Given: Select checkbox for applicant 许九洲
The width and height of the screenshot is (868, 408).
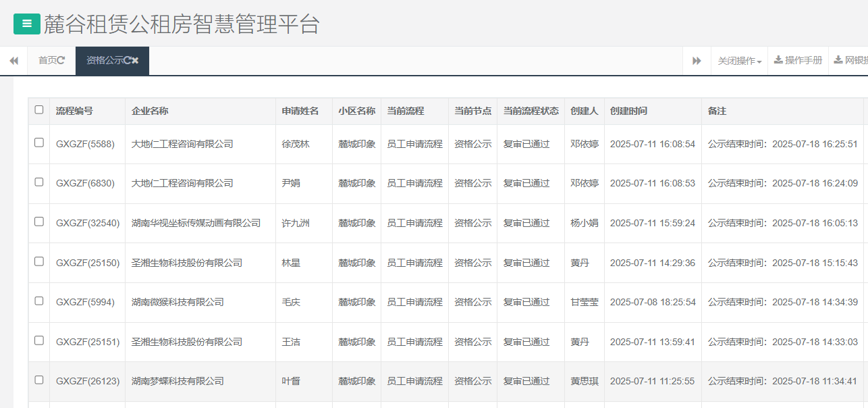Looking at the screenshot, I should pyautogui.click(x=39, y=222).
